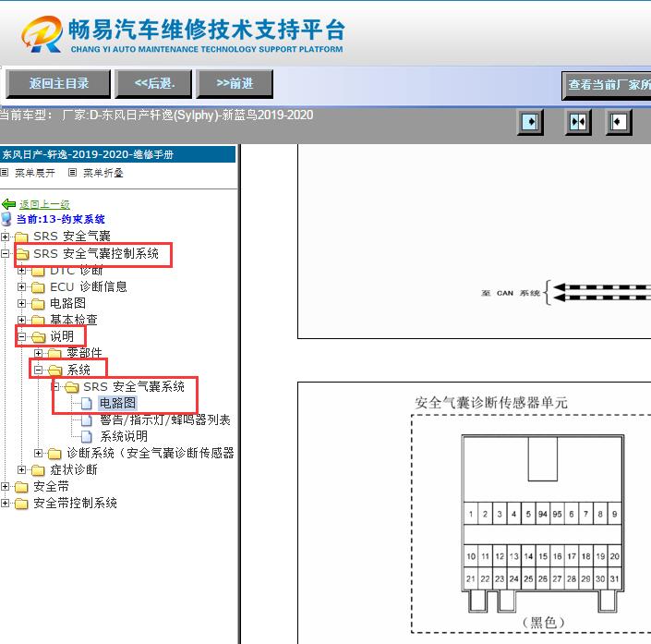The image size is (651, 644).
Task: Click the 至 CAN 系统 label in diagram
Action: pos(511,293)
